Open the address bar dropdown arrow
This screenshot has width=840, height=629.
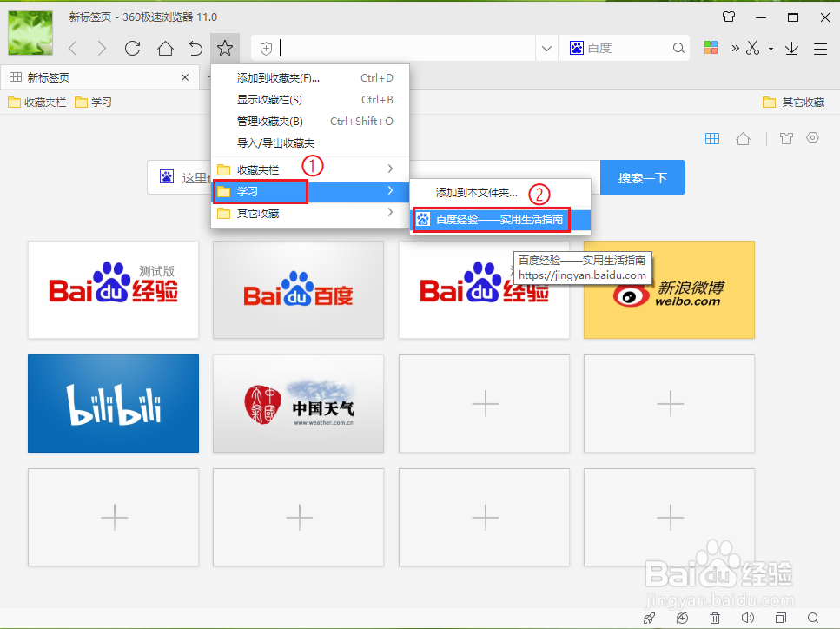pyautogui.click(x=546, y=49)
